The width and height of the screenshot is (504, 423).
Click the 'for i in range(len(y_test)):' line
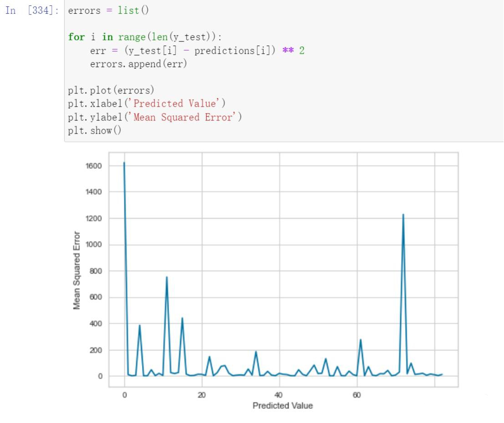[145, 37]
